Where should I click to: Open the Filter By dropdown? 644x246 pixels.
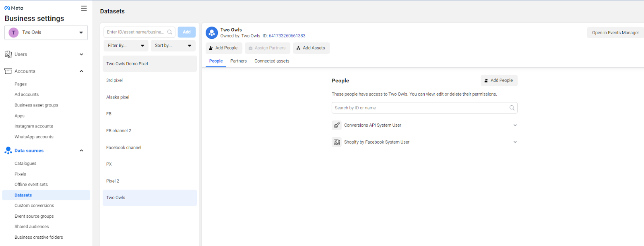tap(126, 46)
